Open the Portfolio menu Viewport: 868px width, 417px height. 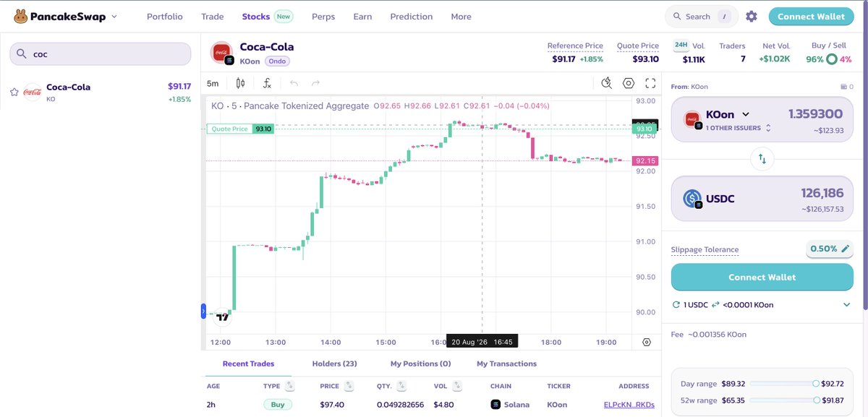tap(165, 16)
